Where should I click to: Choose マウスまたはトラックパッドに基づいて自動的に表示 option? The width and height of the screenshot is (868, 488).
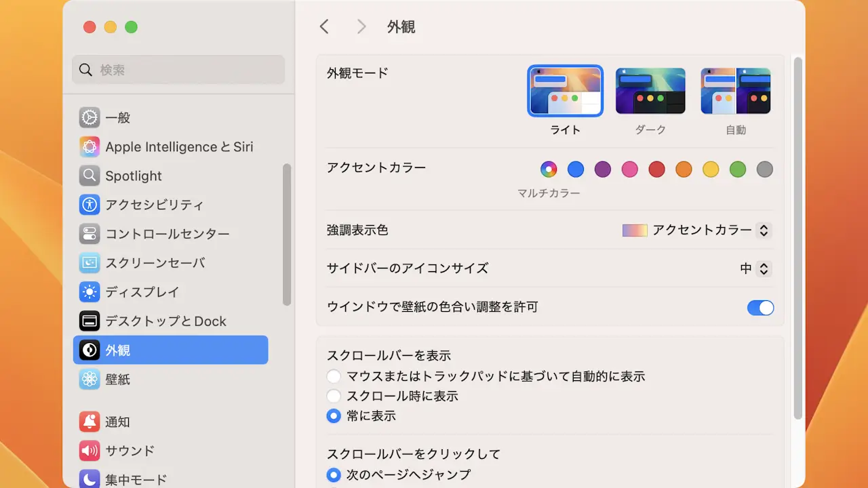coord(334,376)
